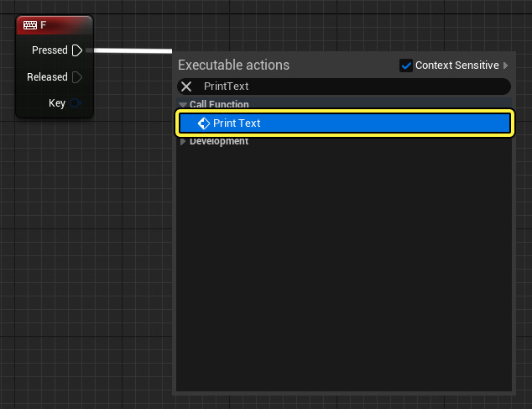Select the F key event node header

click(x=55, y=25)
